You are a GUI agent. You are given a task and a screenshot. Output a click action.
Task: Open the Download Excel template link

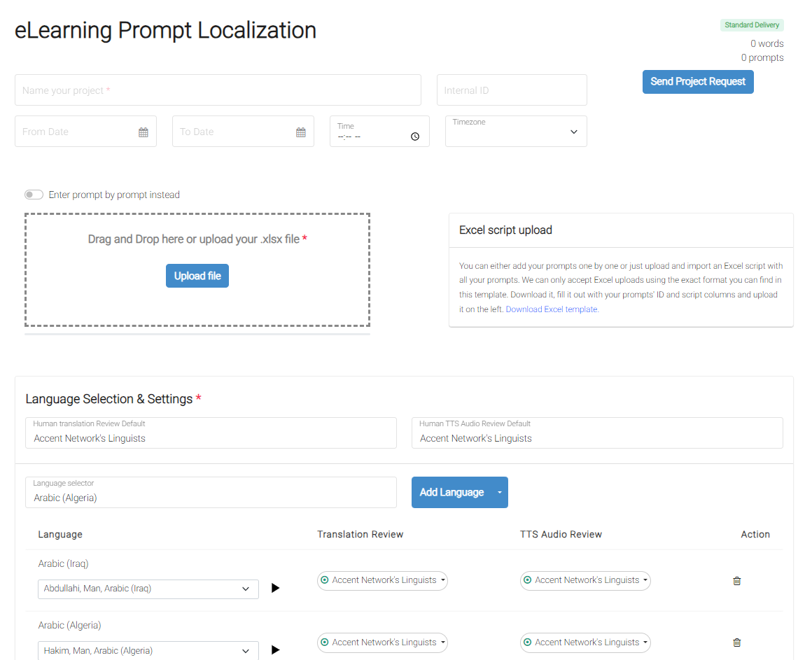coord(552,309)
